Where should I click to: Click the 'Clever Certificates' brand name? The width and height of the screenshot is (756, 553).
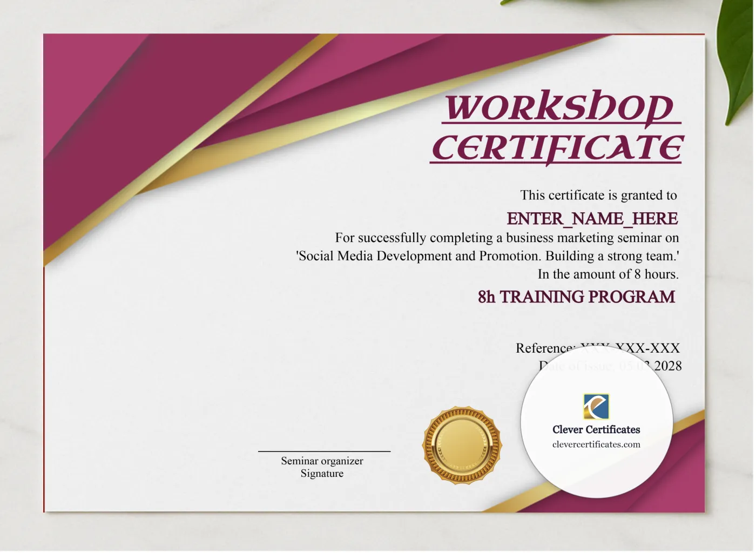596,429
